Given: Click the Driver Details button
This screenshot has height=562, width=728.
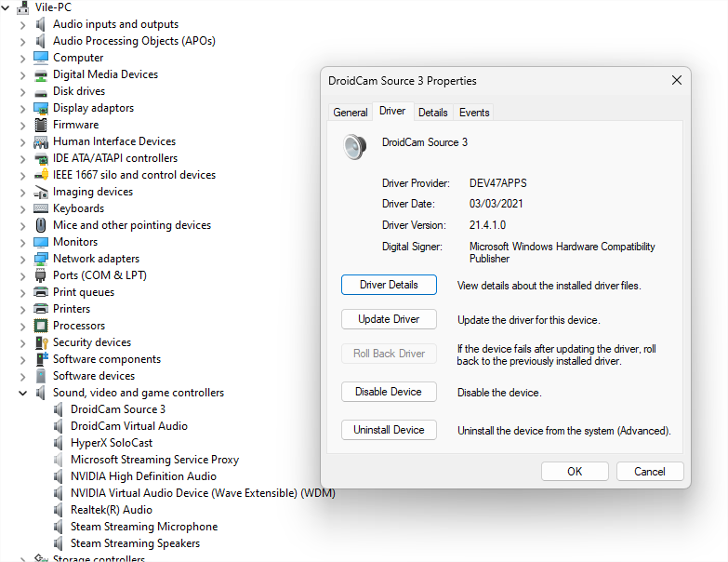Looking at the screenshot, I should click(389, 285).
